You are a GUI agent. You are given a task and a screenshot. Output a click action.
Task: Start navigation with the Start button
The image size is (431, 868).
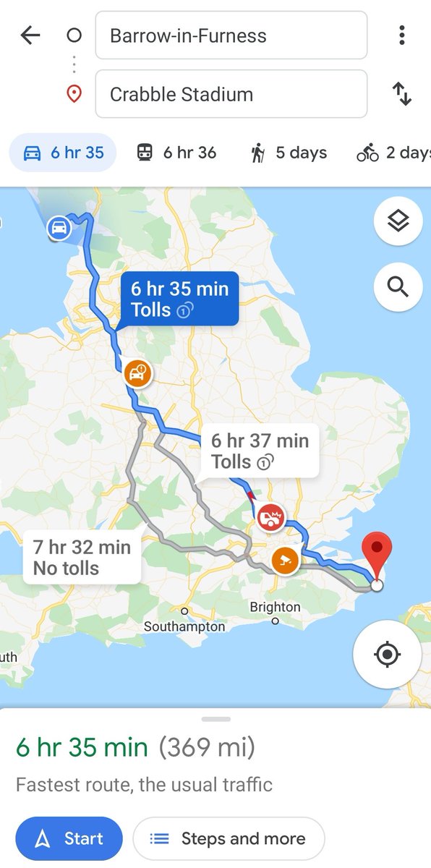[x=69, y=838]
